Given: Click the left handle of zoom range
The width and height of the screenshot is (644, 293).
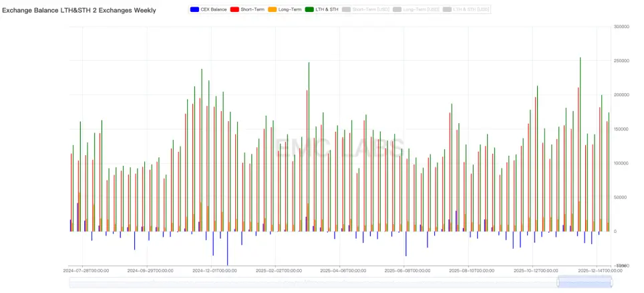Looking at the screenshot, I should 558,283.
